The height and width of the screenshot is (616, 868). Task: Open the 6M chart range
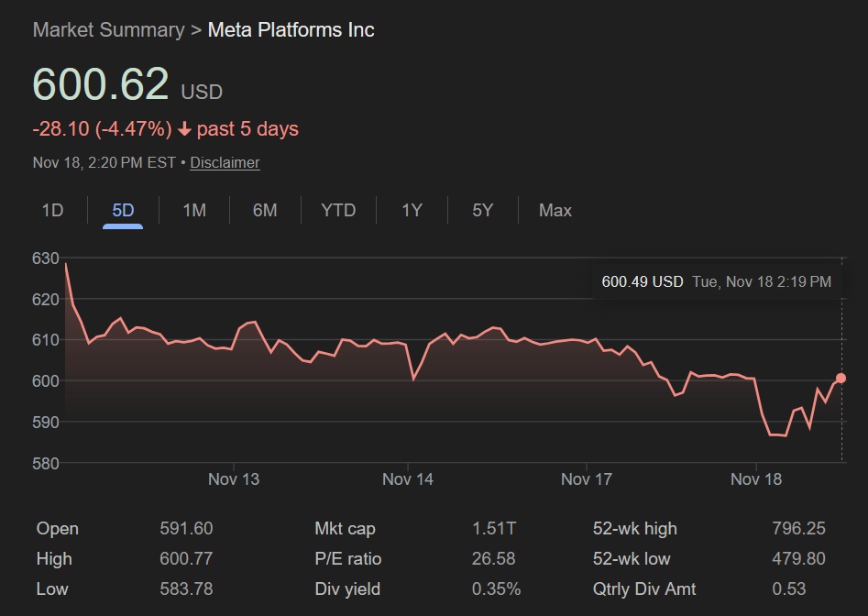click(265, 211)
